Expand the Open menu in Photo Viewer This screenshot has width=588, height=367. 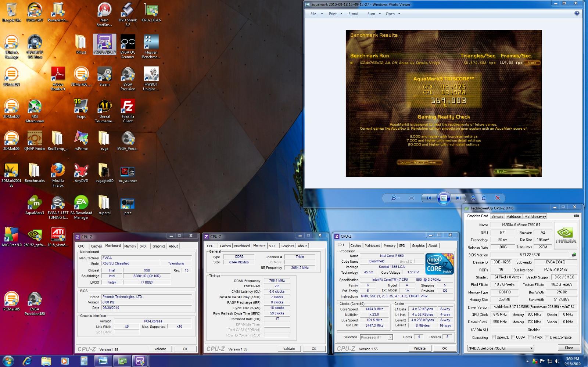[x=393, y=14]
